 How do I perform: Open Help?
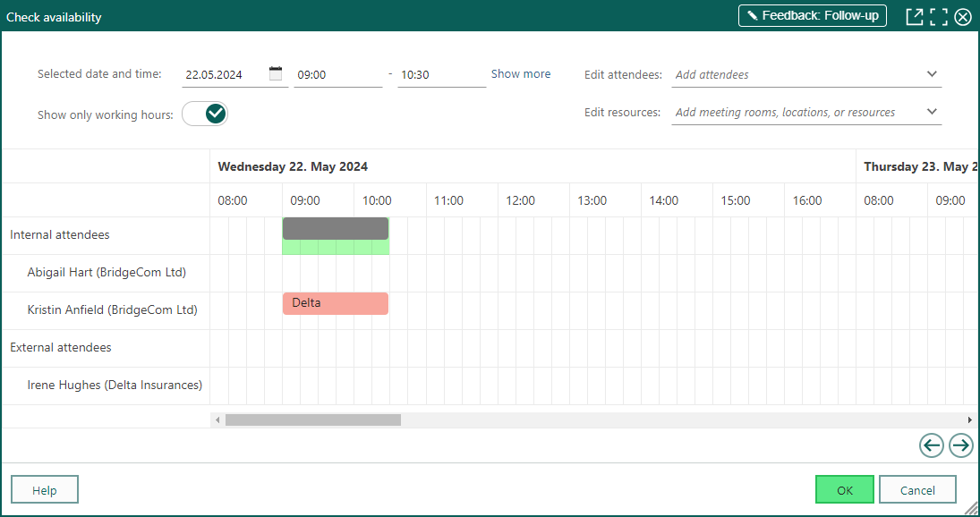pos(45,489)
